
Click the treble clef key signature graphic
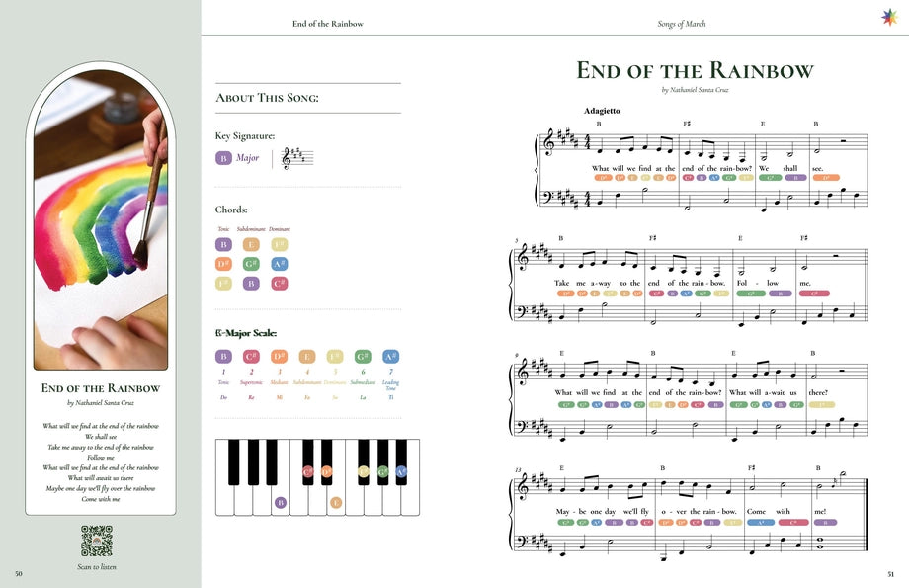coord(296,157)
